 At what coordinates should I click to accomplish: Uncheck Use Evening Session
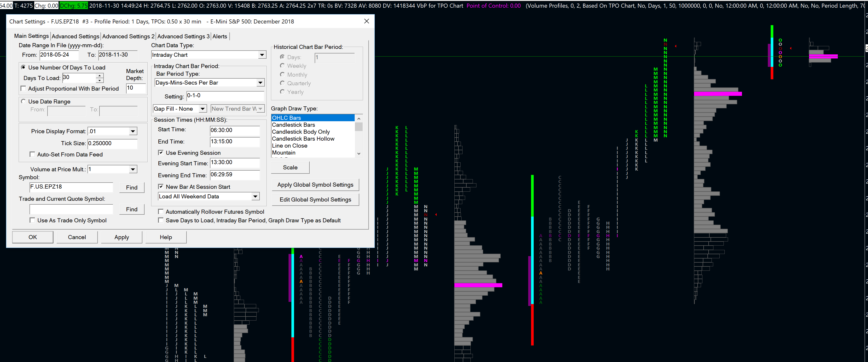[x=161, y=153]
